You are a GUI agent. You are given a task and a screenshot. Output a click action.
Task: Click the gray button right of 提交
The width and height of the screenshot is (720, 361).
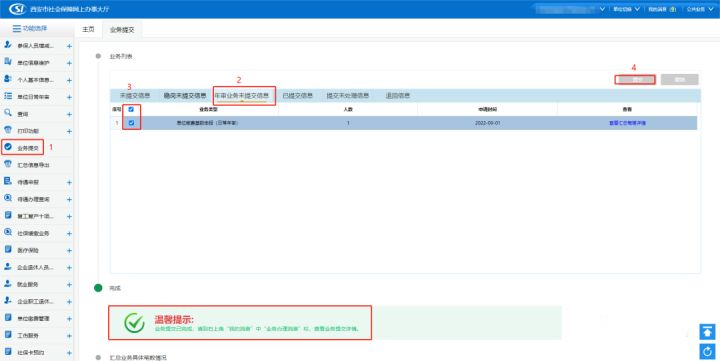coord(680,79)
